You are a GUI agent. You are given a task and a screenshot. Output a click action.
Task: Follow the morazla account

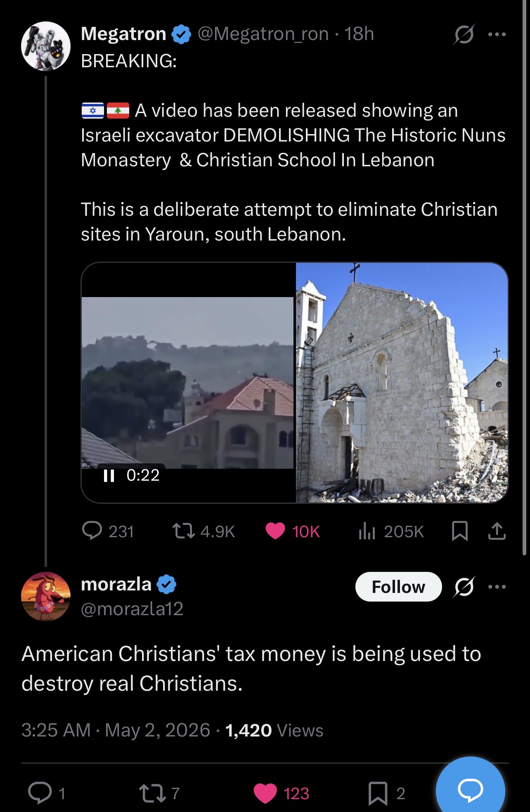pyautogui.click(x=398, y=587)
